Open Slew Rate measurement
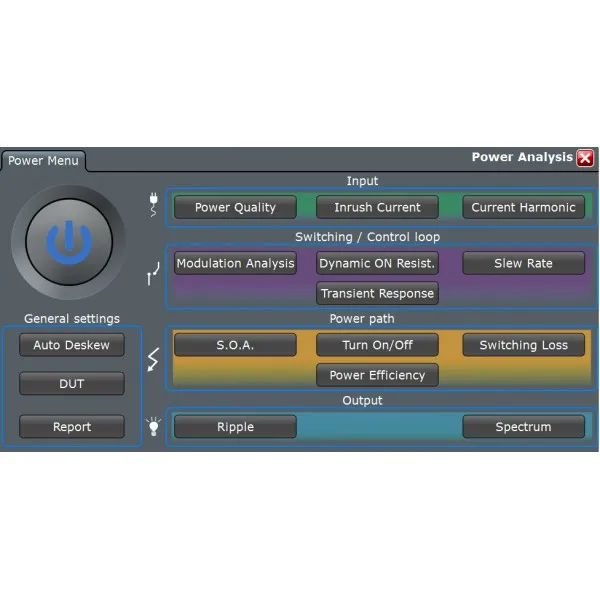600x600 pixels. (x=523, y=263)
